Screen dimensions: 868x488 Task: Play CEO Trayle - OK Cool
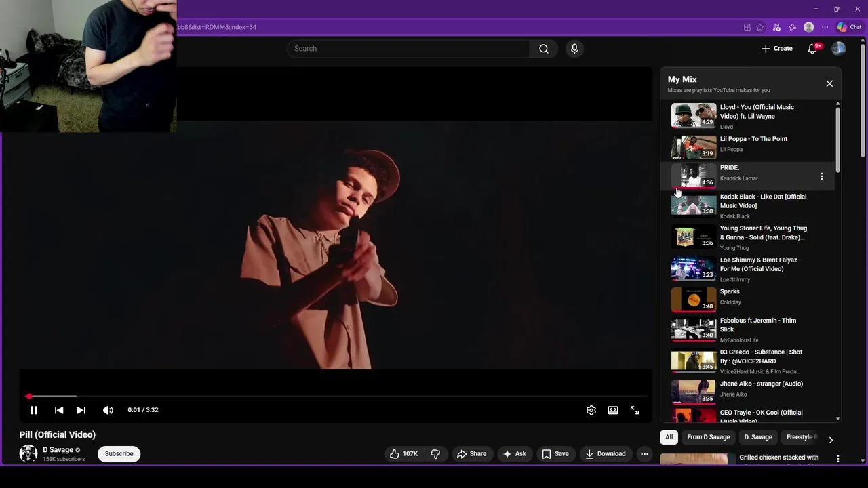coord(746,416)
